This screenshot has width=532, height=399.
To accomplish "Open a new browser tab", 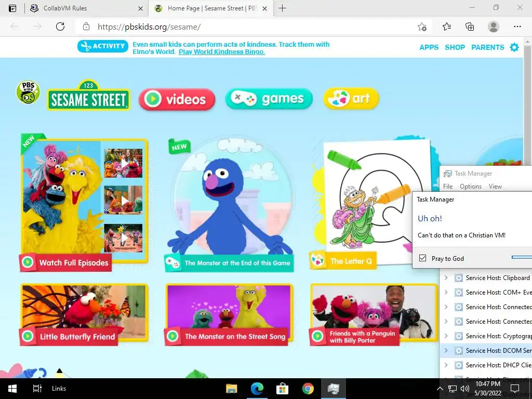I will pos(282,8).
